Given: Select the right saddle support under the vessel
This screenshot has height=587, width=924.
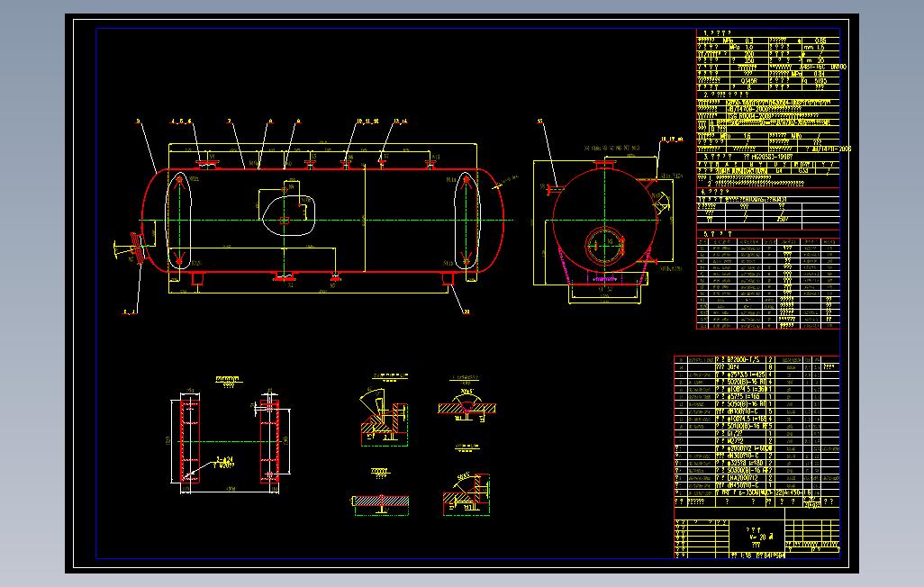Looking at the screenshot, I should [x=448, y=277].
